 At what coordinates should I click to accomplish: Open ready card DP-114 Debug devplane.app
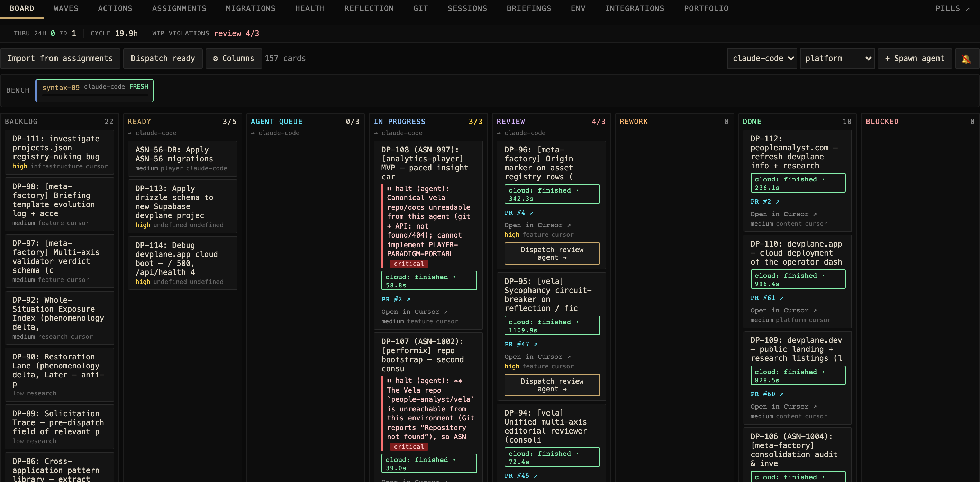pyautogui.click(x=183, y=263)
